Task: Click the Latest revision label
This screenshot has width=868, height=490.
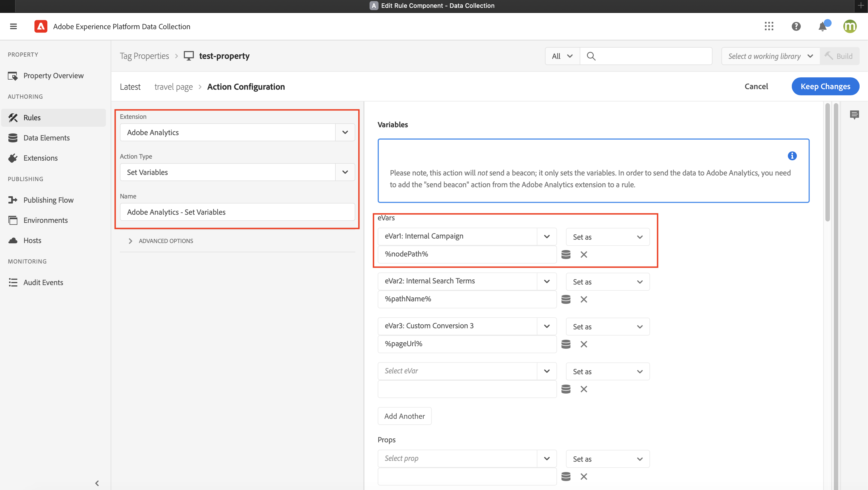Action: click(130, 87)
